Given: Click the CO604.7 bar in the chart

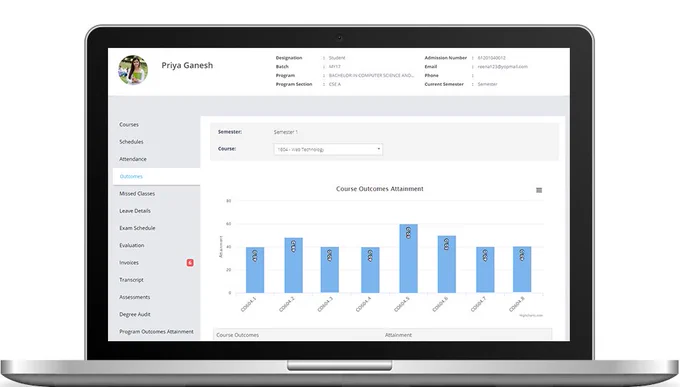Looking at the screenshot, I should click(x=485, y=270).
